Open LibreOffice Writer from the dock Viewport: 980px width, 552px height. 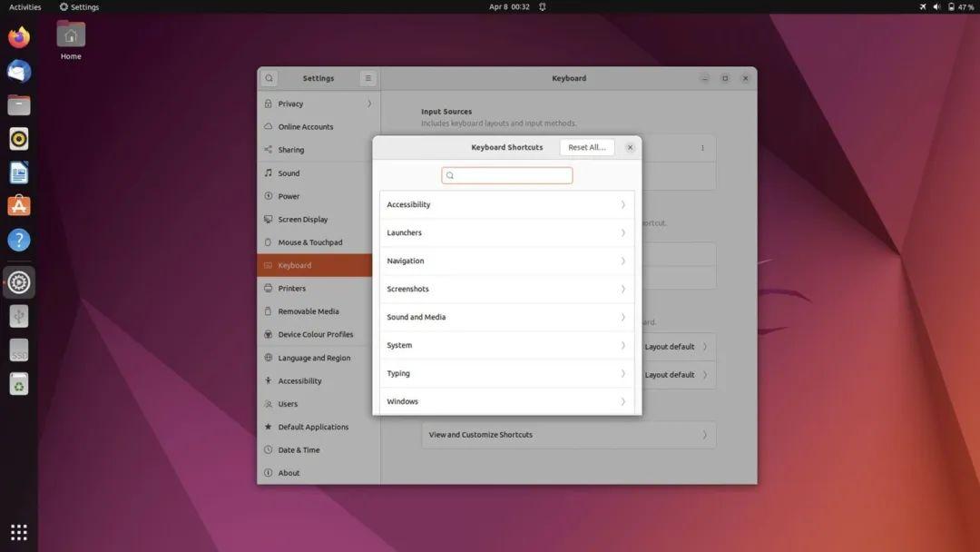(18, 172)
